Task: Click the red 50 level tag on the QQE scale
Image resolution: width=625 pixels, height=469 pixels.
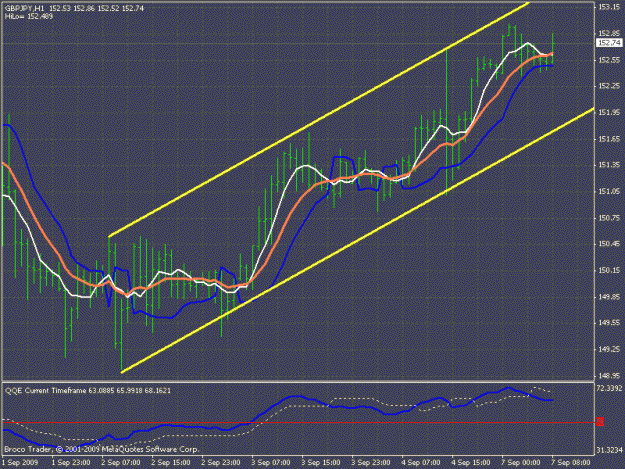Action: tap(600, 422)
